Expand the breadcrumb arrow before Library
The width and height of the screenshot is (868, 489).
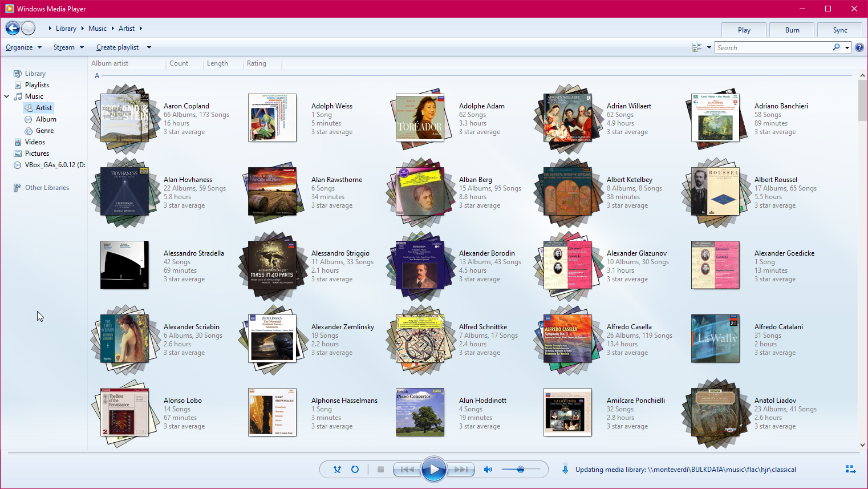[x=50, y=28]
